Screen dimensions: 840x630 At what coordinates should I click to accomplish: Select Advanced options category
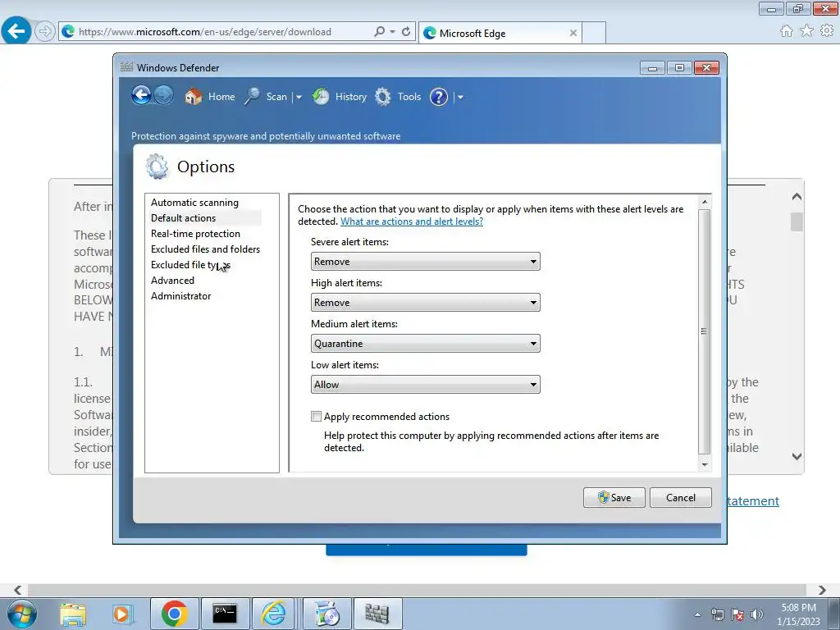pyautogui.click(x=172, y=281)
